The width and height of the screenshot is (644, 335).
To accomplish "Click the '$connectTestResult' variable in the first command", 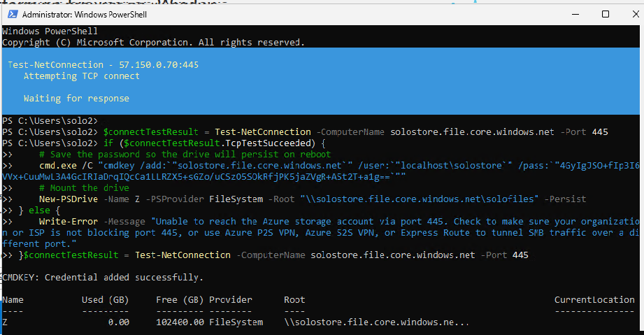I will pyautogui.click(x=151, y=132).
